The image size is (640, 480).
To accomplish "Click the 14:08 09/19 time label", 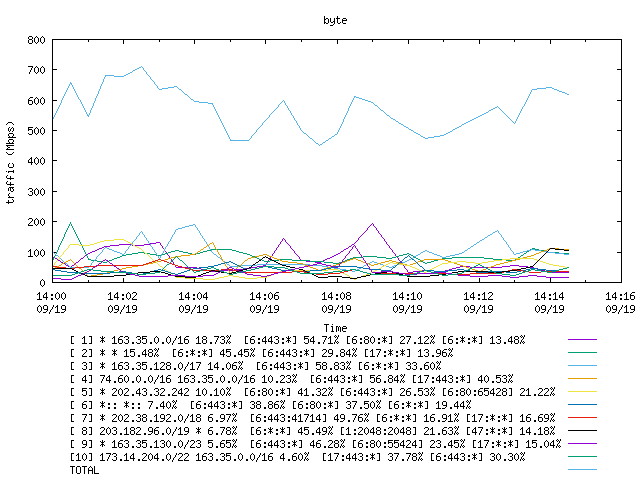I will [x=336, y=302].
